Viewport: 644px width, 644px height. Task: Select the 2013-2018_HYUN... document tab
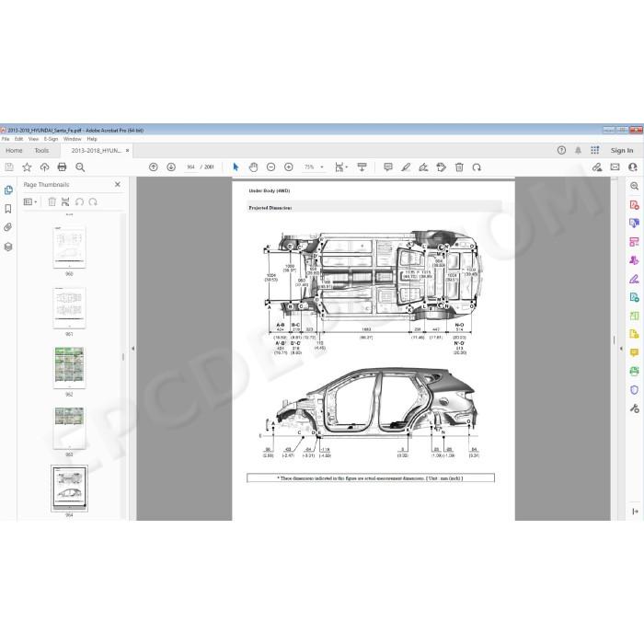pos(96,151)
